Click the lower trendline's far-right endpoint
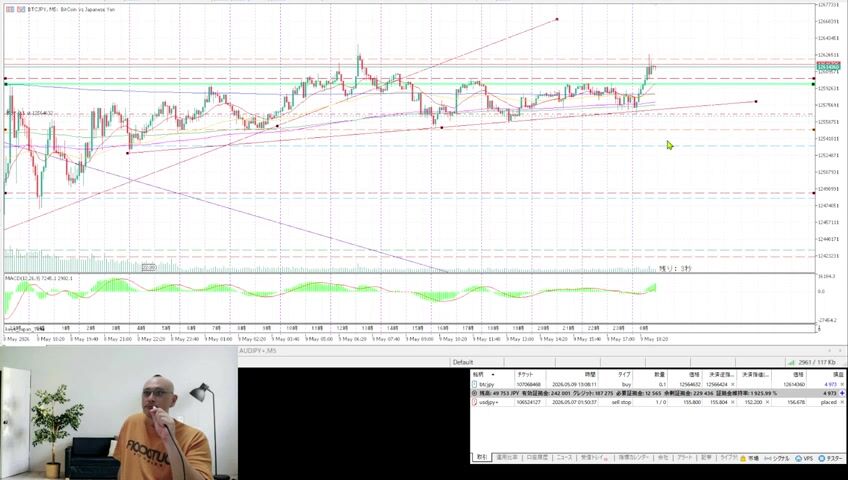 [x=756, y=101]
